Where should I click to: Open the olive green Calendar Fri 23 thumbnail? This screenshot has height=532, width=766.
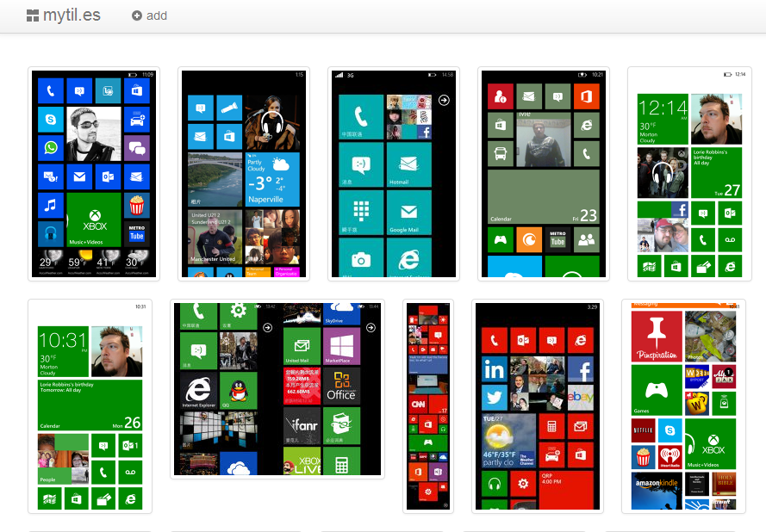pos(544,174)
